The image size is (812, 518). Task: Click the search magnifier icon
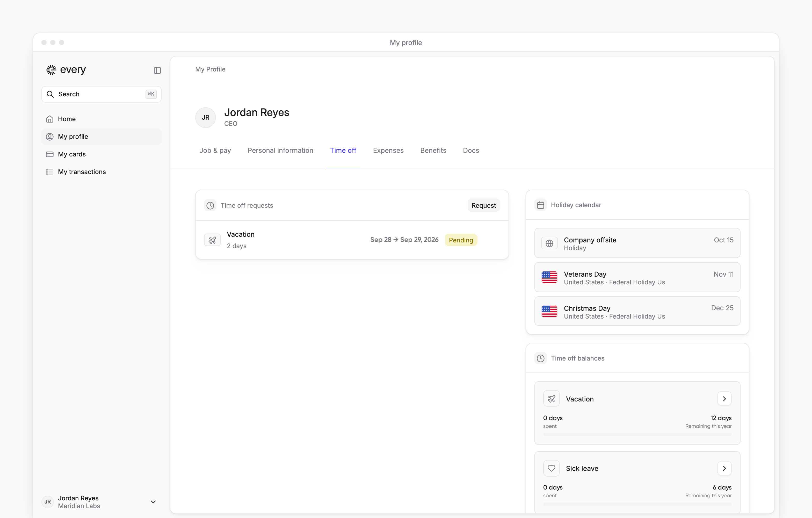point(50,94)
